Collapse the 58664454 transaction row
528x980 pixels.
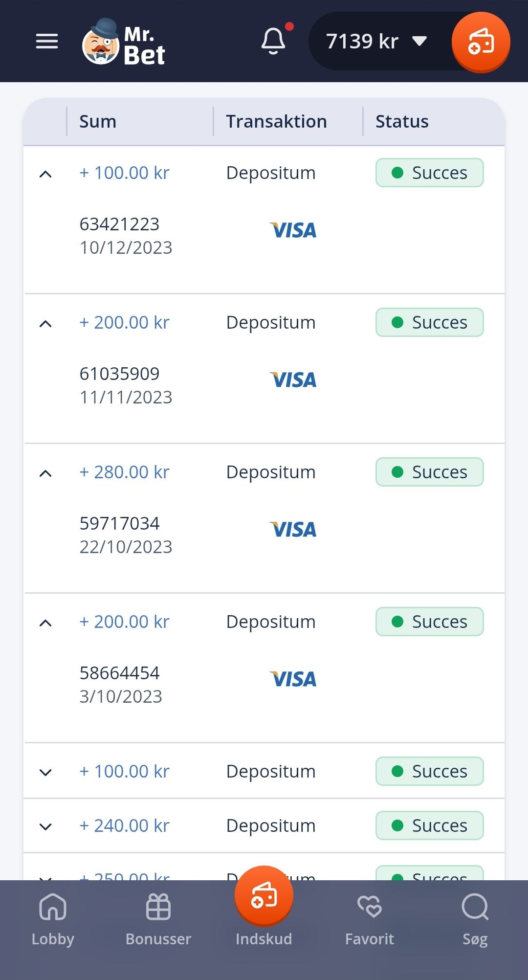pyautogui.click(x=45, y=623)
